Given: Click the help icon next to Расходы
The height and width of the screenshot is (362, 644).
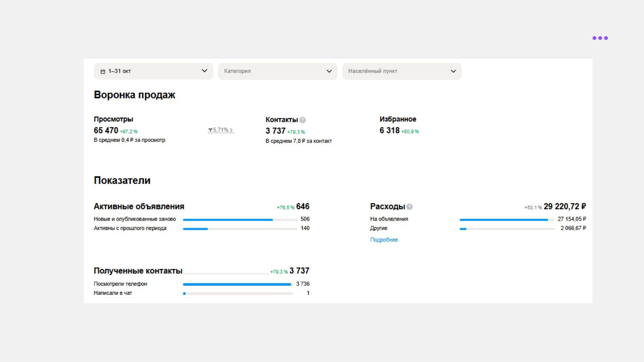Looking at the screenshot, I should tap(410, 207).
